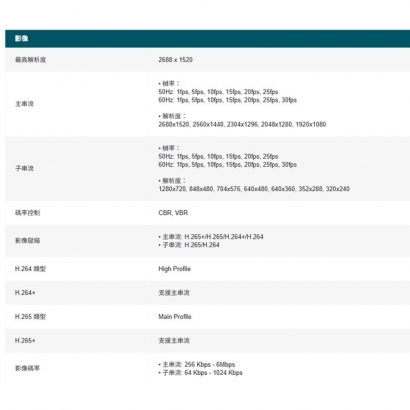Select the H.265+ row label

25,341
